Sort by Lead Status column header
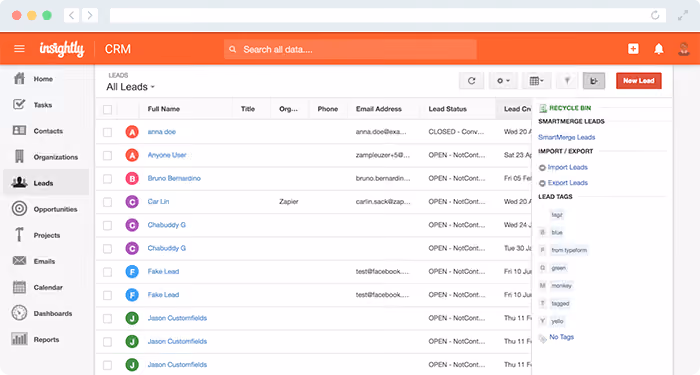The height and width of the screenshot is (375, 700). (x=447, y=109)
